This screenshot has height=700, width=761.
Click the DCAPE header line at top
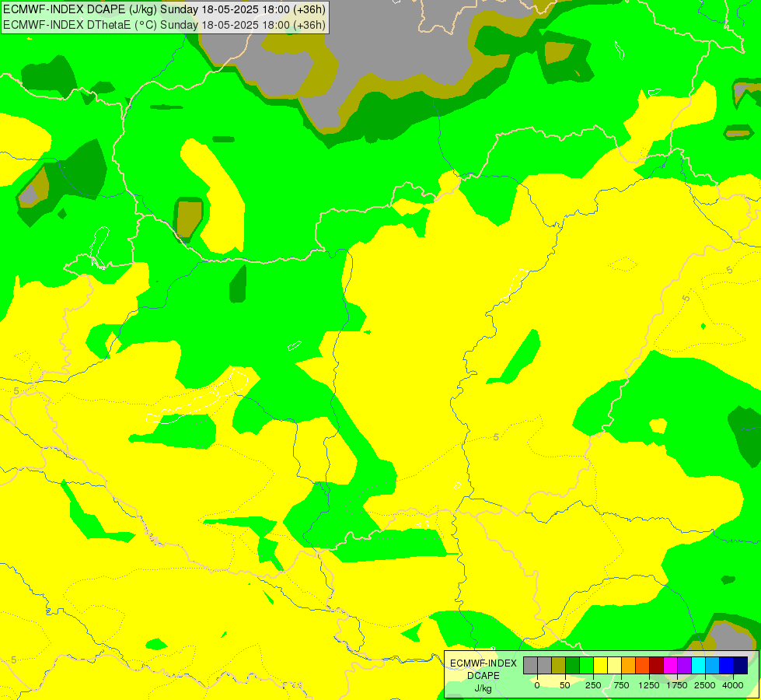coord(165,9)
